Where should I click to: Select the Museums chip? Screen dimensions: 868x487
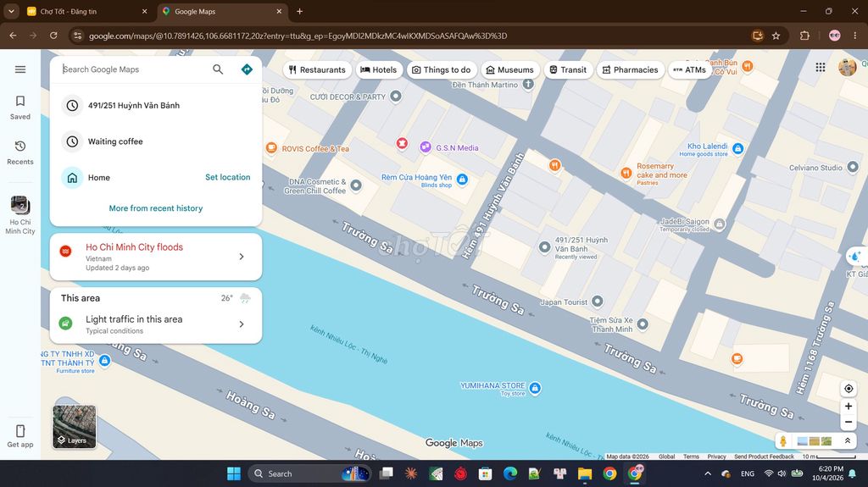click(x=509, y=69)
